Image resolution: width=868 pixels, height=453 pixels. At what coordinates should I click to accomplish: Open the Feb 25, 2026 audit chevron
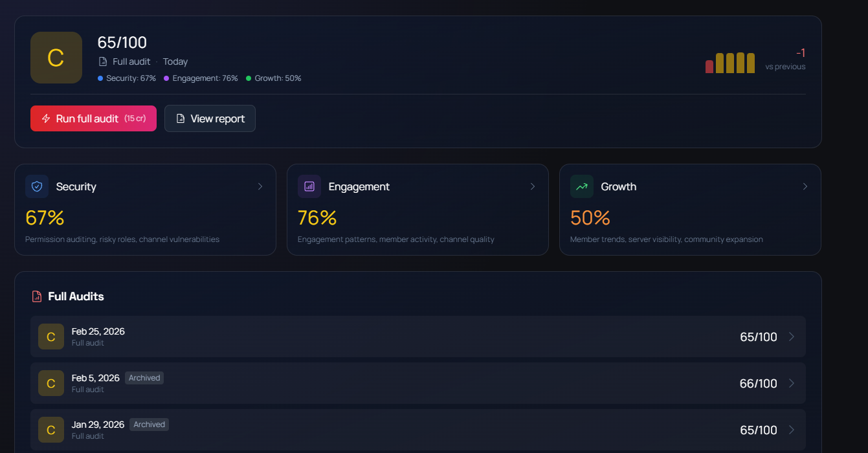coord(791,337)
